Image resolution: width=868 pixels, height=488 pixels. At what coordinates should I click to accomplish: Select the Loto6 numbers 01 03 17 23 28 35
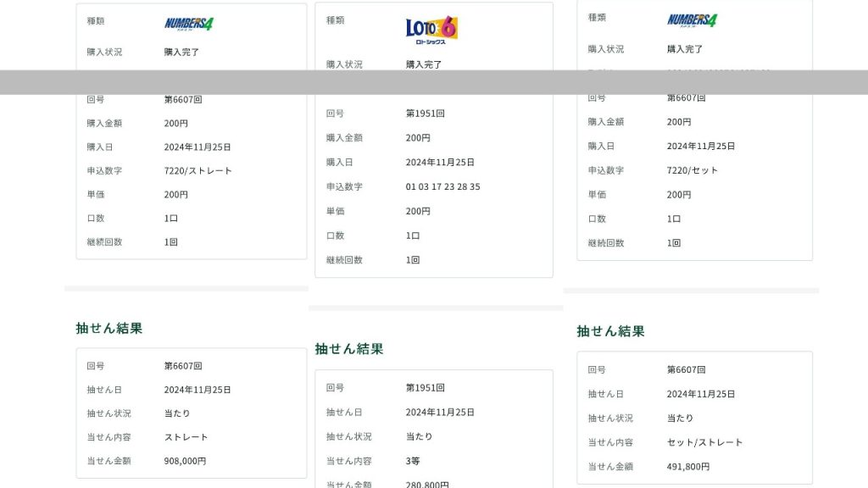tap(442, 186)
